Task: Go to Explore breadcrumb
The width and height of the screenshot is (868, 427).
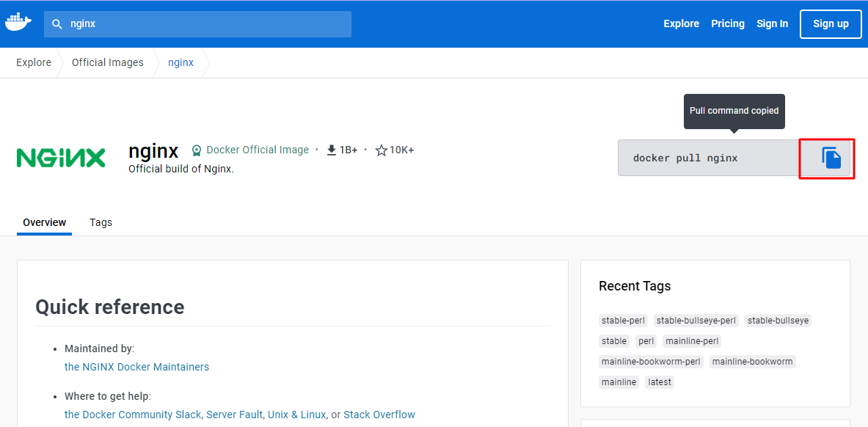Action: (34, 62)
